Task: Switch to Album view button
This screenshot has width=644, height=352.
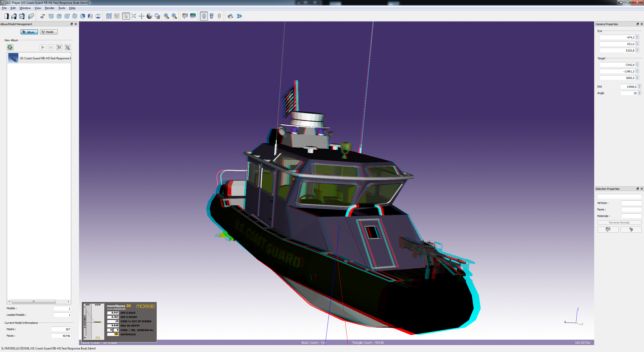Action: [x=29, y=32]
